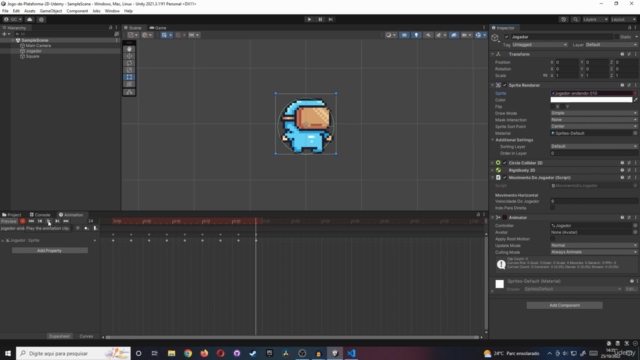The height and width of the screenshot is (360, 640).
Task: Toggle Sprite Renderer enabled checkbox
Action: (505, 85)
